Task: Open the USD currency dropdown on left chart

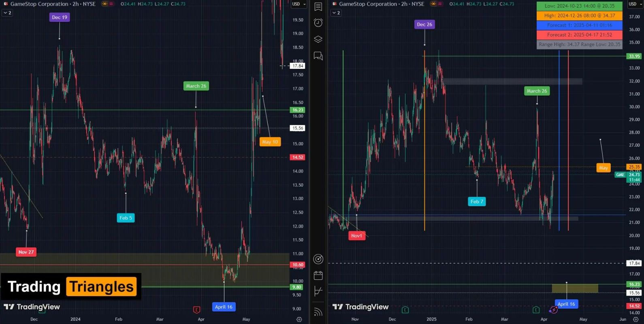Action: pyautogui.click(x=299, y=4)
